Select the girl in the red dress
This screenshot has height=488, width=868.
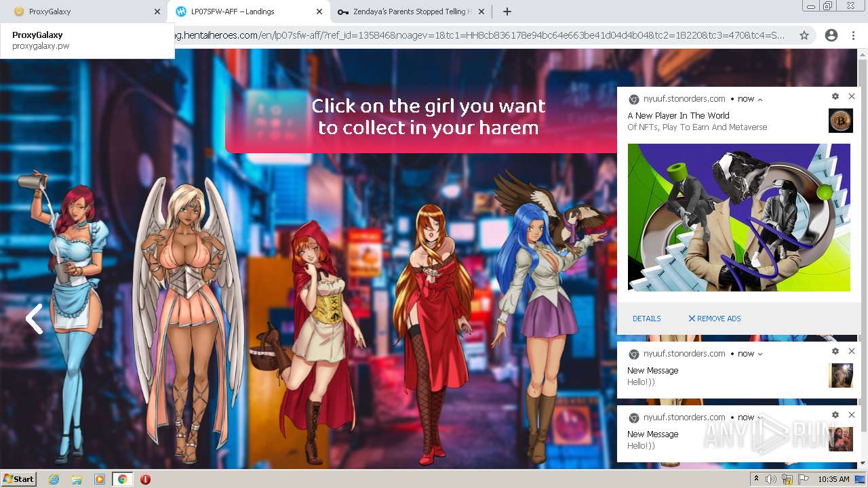pyautogui.click(x=434, y=332)
